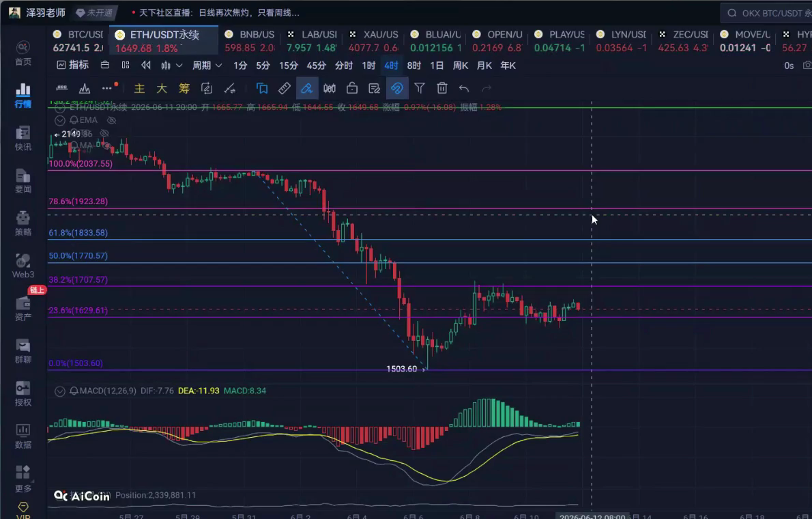Screen dimensions: 812x519
Task: Select the 1日 timeframe
Action: pyautogui.click(x=437, y=66)
